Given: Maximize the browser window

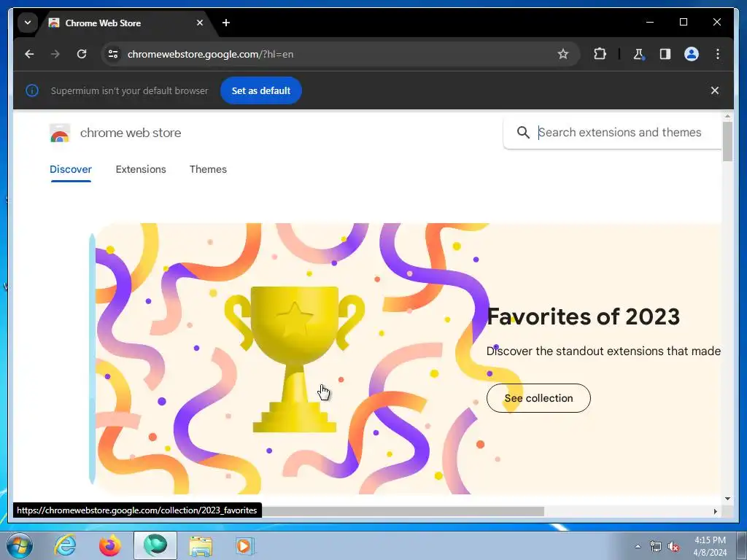Looking at the screenshot, I should (683, 22).
